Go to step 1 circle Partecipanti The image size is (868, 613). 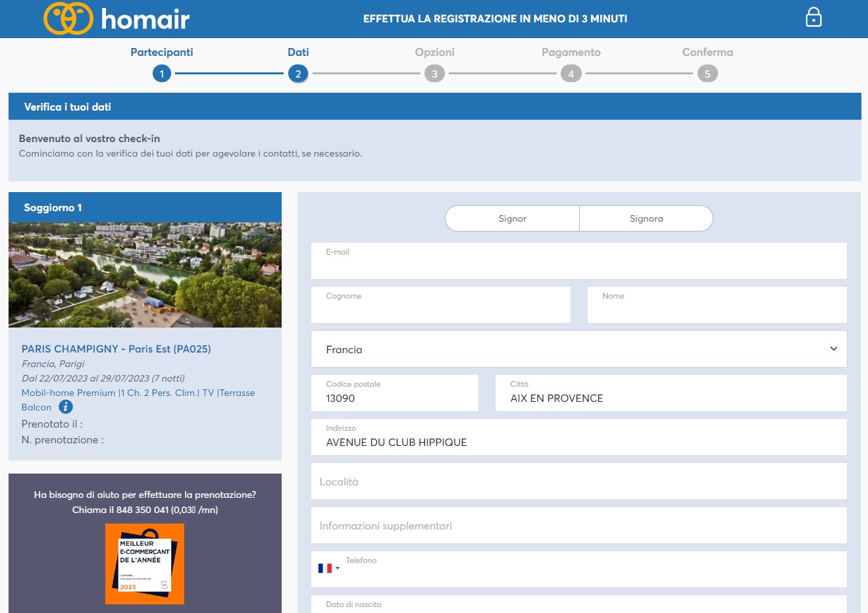coord(162,74)
